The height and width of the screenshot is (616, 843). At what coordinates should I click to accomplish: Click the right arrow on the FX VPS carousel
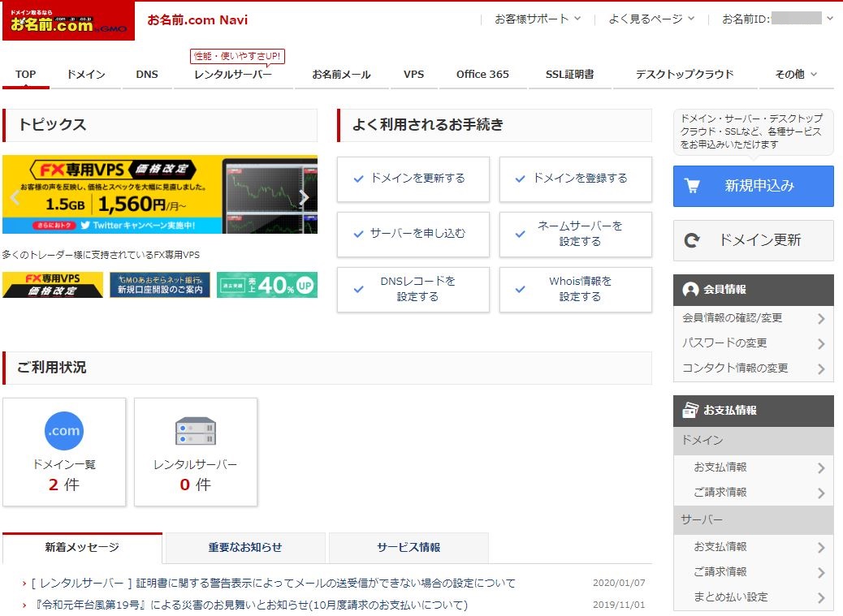[304, 196]
